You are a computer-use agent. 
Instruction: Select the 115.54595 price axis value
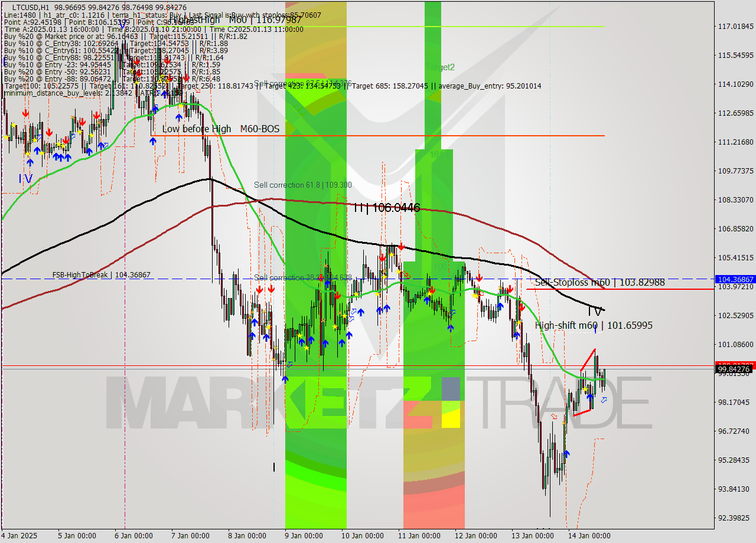tap(735, 55)
